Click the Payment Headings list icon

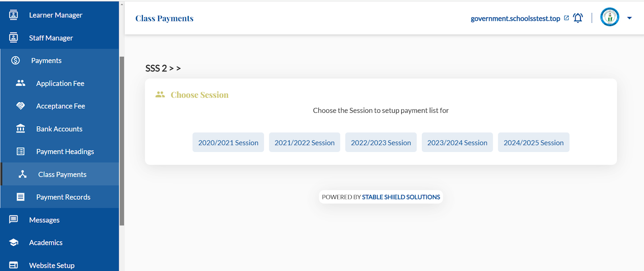[x=21, y=152]
